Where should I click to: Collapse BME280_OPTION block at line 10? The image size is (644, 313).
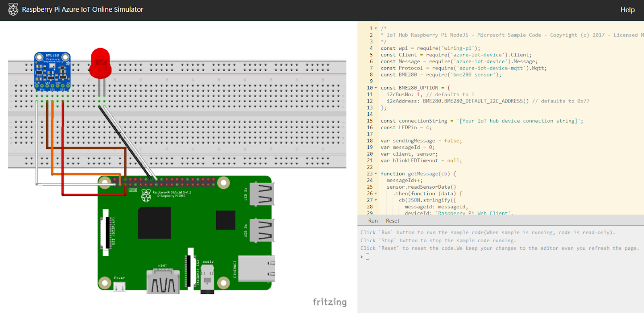[x=376, y=88]
